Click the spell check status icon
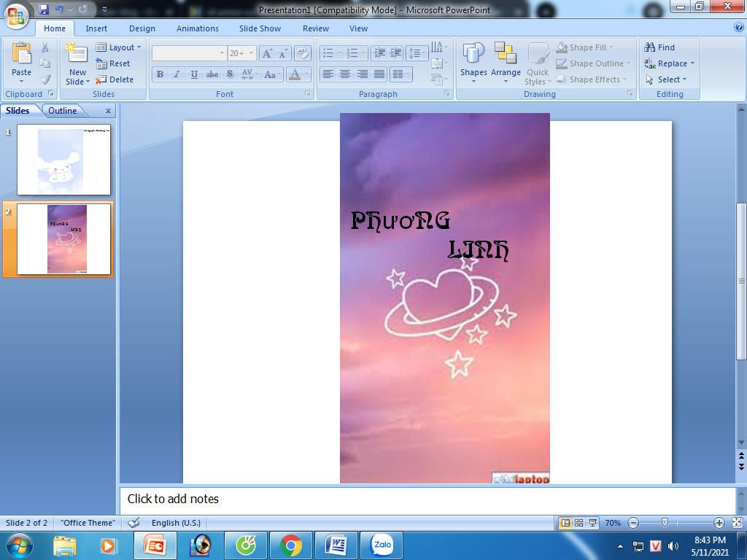Viewport: 747px width, 560px height. pos(134,523)
